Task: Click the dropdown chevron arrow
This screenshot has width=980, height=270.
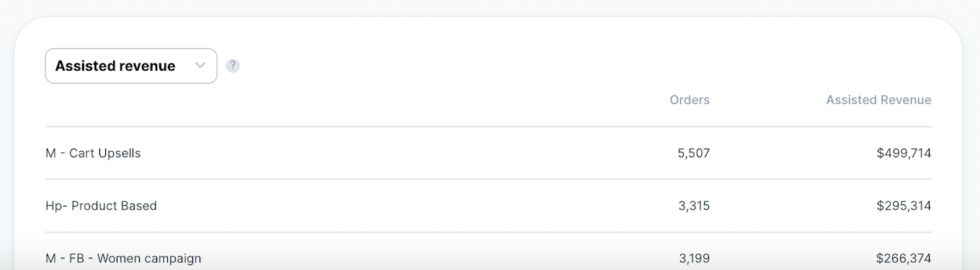Action: 200,66
